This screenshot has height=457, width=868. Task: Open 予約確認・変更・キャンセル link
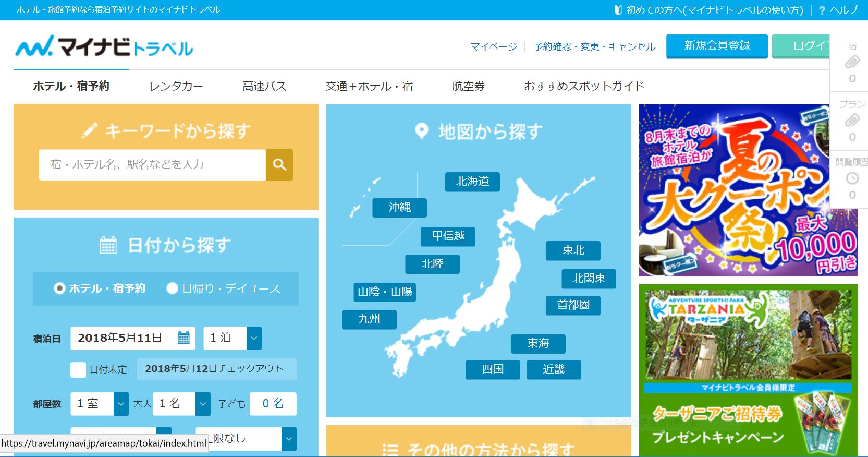594,47
